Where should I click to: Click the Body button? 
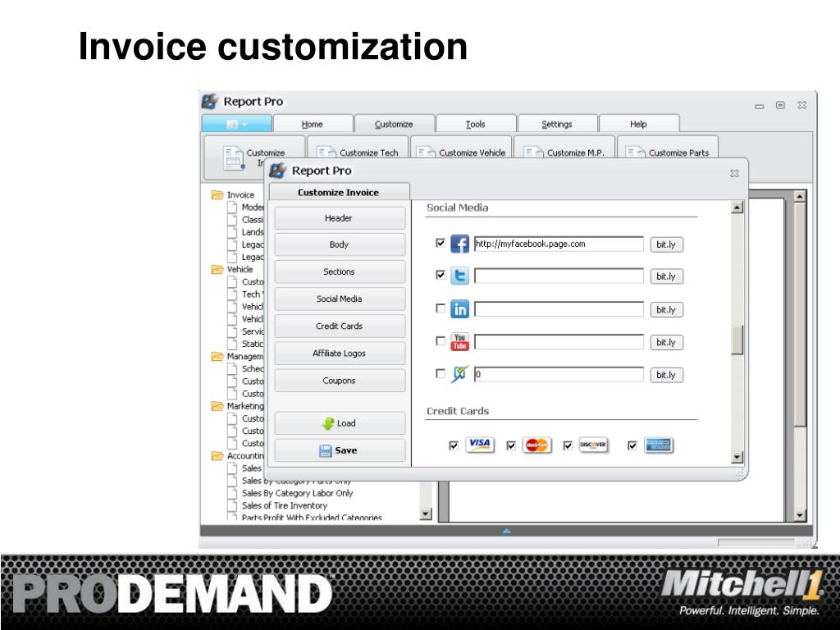click(x=340, y=244)
